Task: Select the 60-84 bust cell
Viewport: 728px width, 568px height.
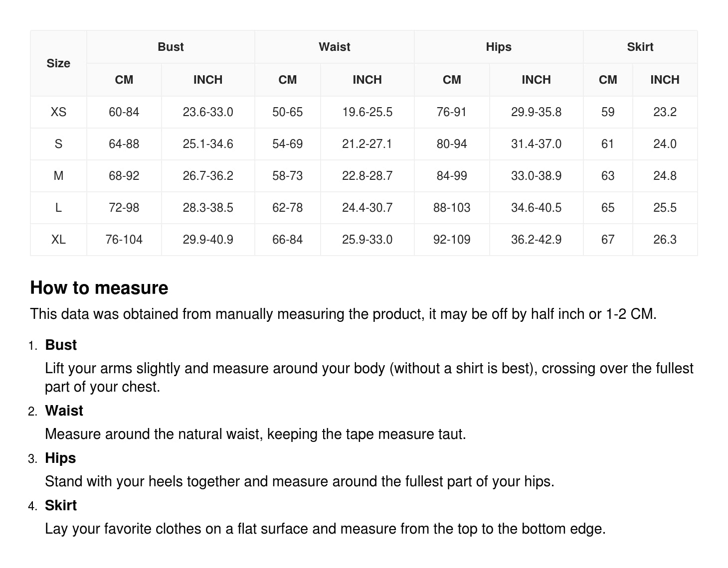Action: (x=124, y=112)
